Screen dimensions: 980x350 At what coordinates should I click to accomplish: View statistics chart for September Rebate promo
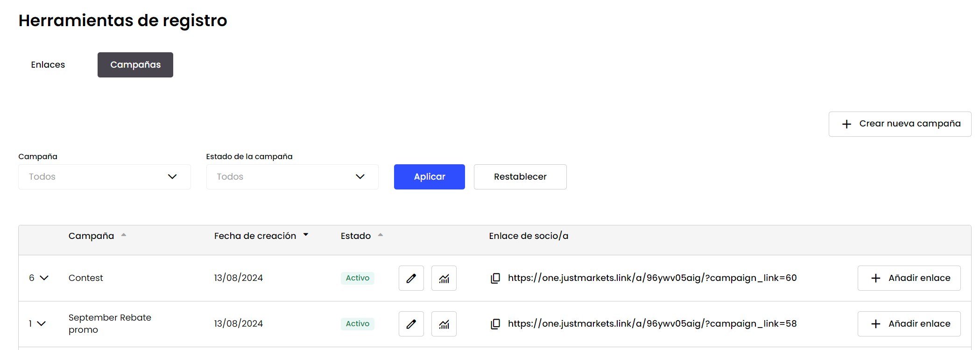click(x=444, y=324)
